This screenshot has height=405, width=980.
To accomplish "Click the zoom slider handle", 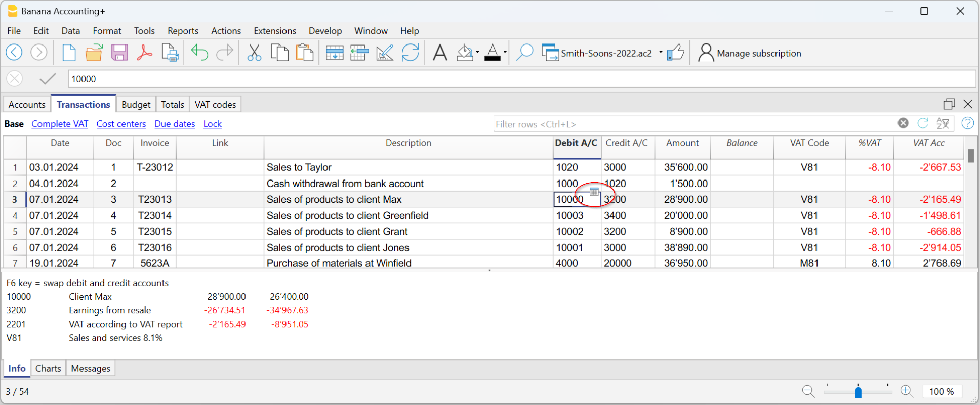I will pos(858,392).
